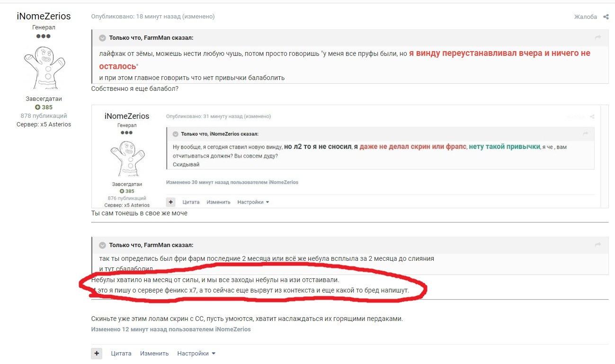
Task: Click the Завсегдатаи group label above 385
Action: pyautogui.click(x=44, y=99)
